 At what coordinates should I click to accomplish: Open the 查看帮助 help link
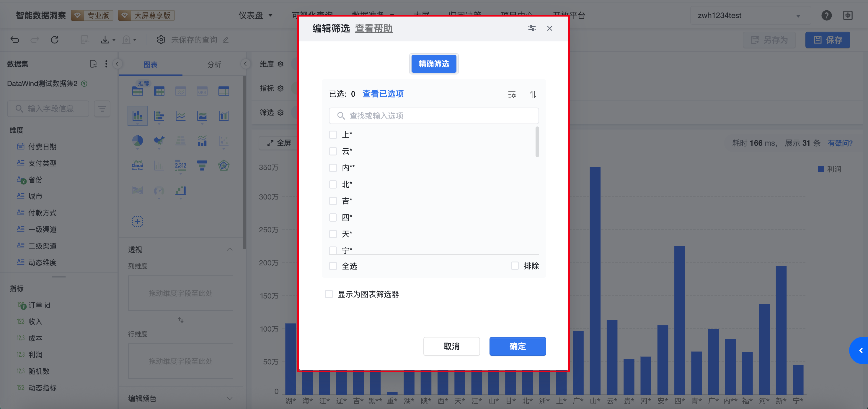click(x=373, y=28)
